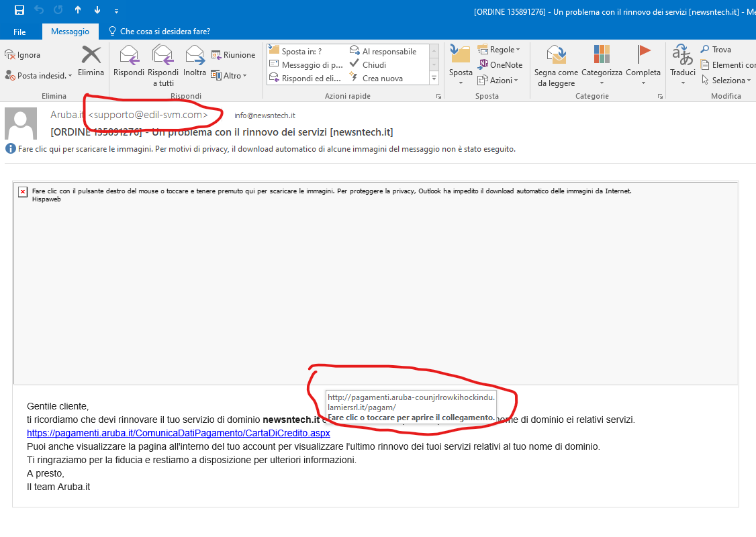756x537 pixels.
Task: Open the Sposta folder menu
Action: point(461,66)
